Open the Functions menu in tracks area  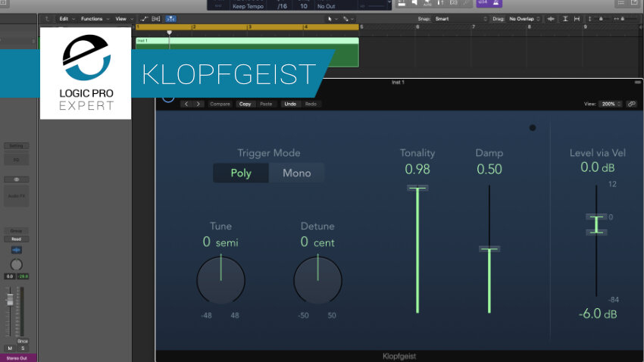click(95, 19)
